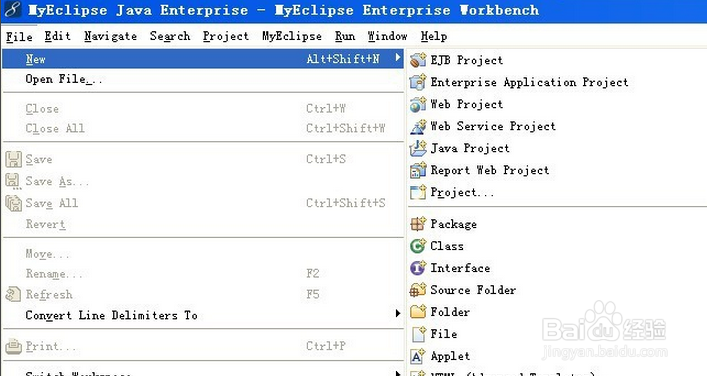Click the Enterprise Application Project icon
Viewport: 707px width, 376px height.
point(418,82)
